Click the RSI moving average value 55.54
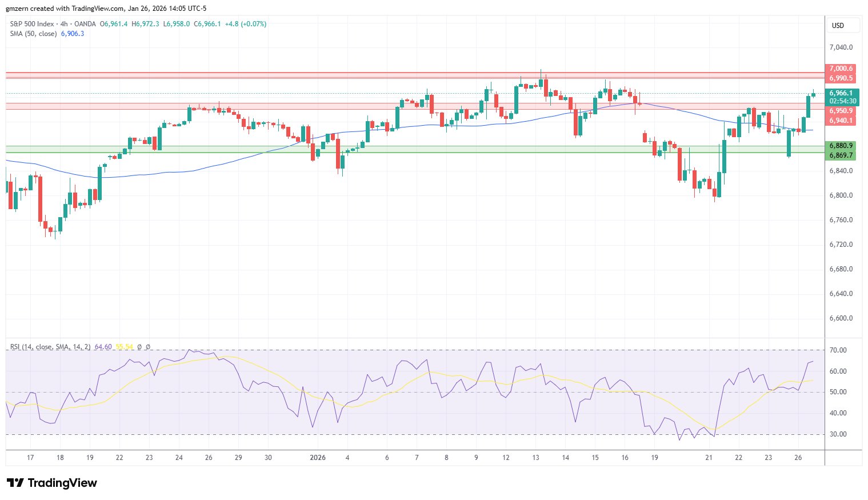The image size is (868, 500). (125, 347)
